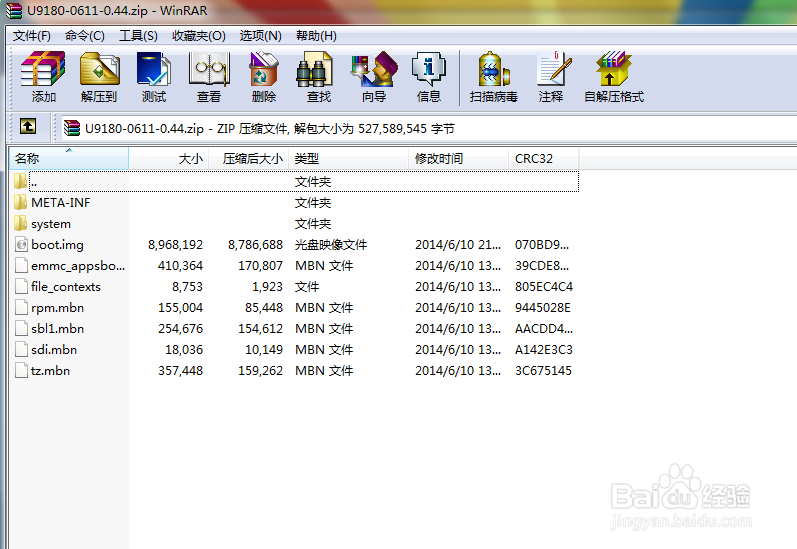Open the Favorites (收藏夹) menu
797x549 pixels.
[199, 36]
